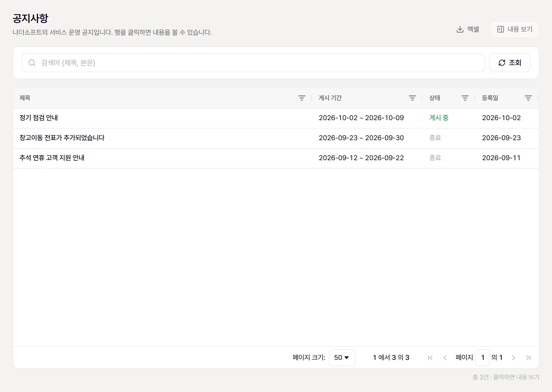Go to the next page arrow

[x=513, y=357]
